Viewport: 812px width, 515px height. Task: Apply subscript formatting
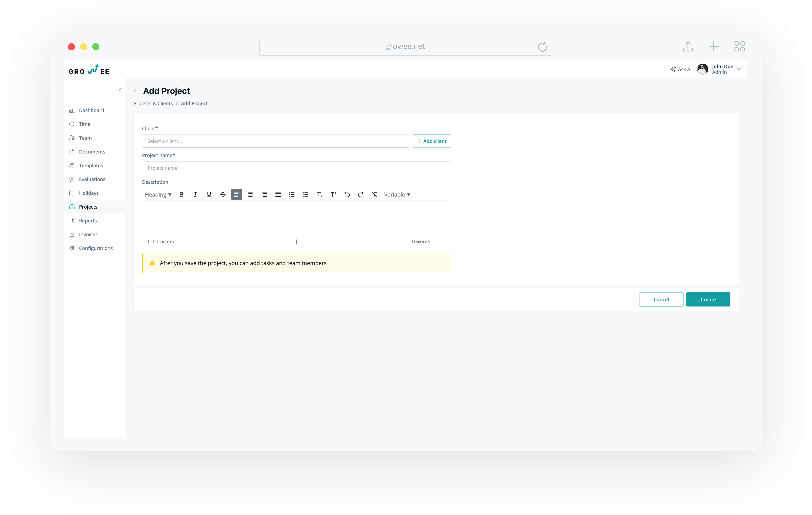(x=320, y=194)
